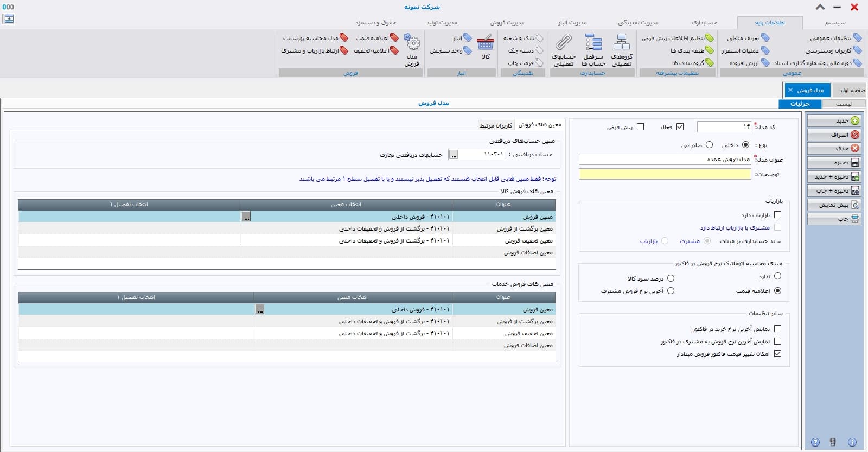This screenshot has width=868, height=452.
Task: Click ذخیره + چاپ (save and print)
Action: coord(834,190)
